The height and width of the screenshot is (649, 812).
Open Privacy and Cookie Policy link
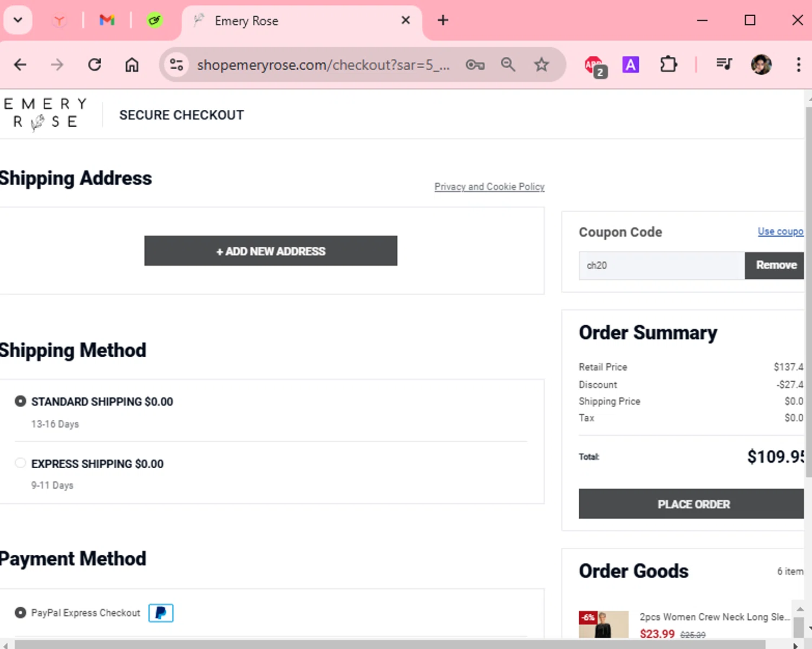pos(489,187)
